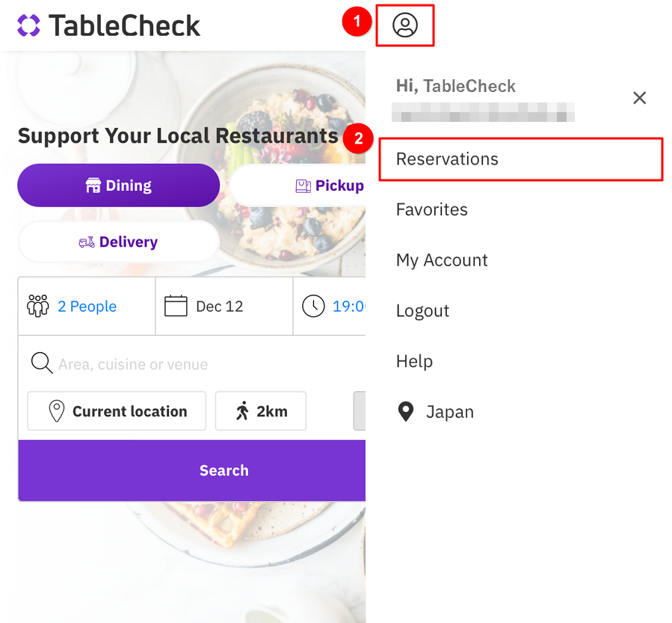Select Favorites in the account menu
The width and height of the screenshot is (672, 623).
click(x=431, y=209)
